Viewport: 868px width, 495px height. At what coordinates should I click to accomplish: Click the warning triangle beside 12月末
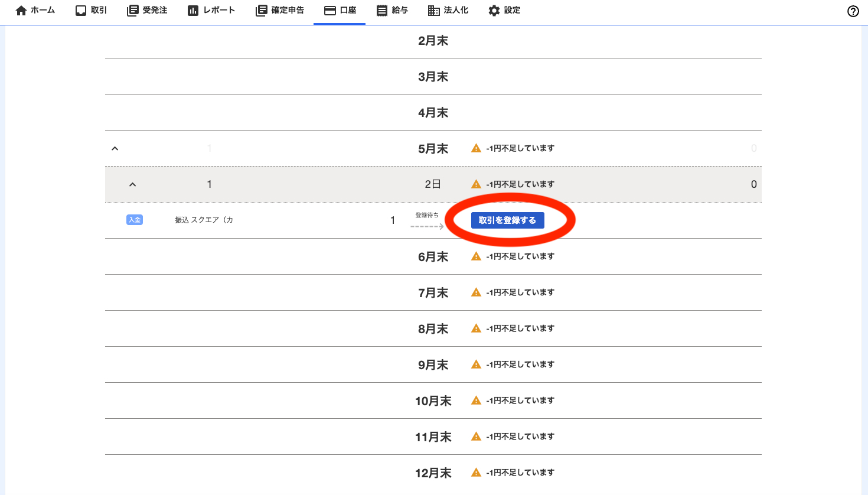point(475,472)
